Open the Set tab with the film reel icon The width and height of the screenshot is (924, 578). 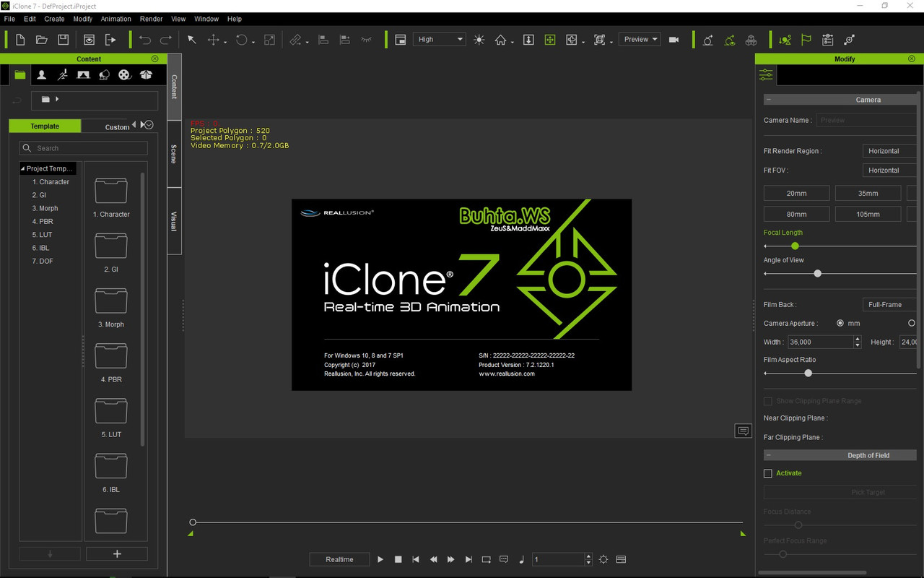(125, 74)
